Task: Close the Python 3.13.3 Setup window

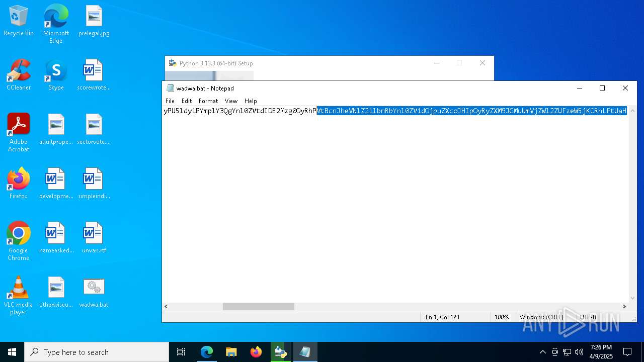Action: (x=482, y=63)
